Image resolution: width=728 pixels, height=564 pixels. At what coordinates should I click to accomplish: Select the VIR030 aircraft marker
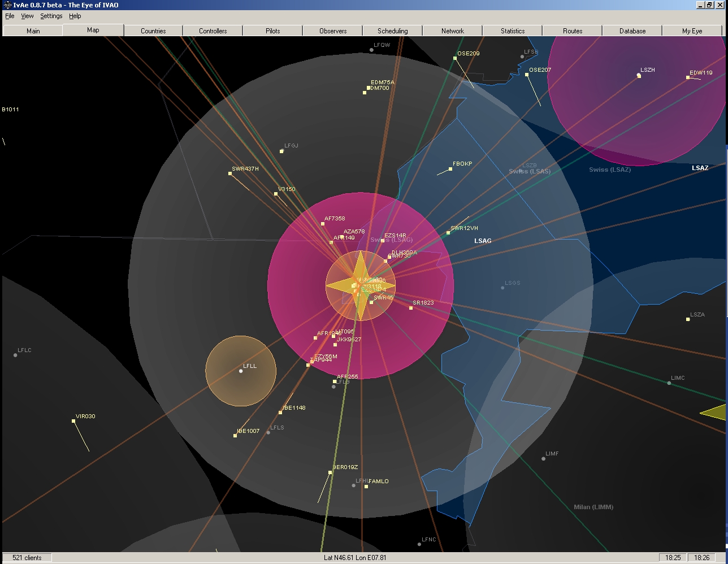(73, 421)
